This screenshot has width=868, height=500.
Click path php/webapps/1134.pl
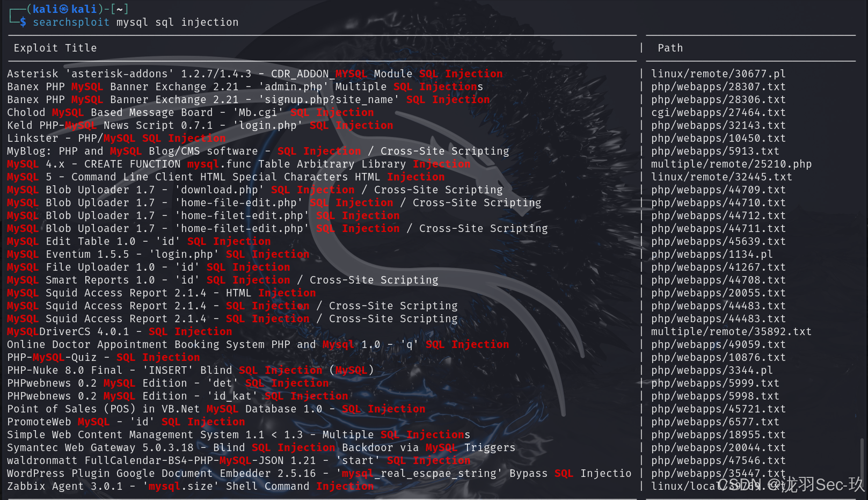click(712, 254)
